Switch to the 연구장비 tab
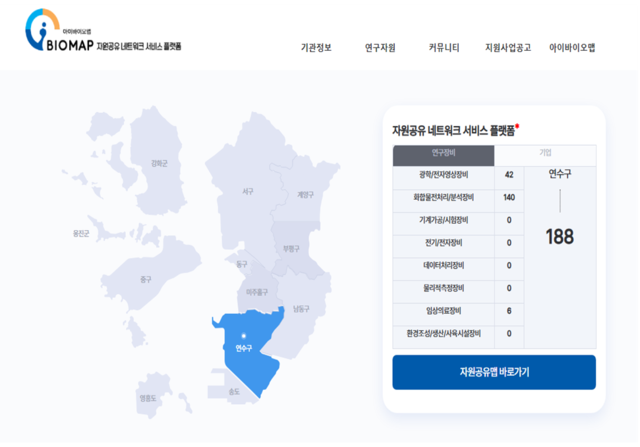Viewport: 640px width, 447px height. [x=443, y=156]
